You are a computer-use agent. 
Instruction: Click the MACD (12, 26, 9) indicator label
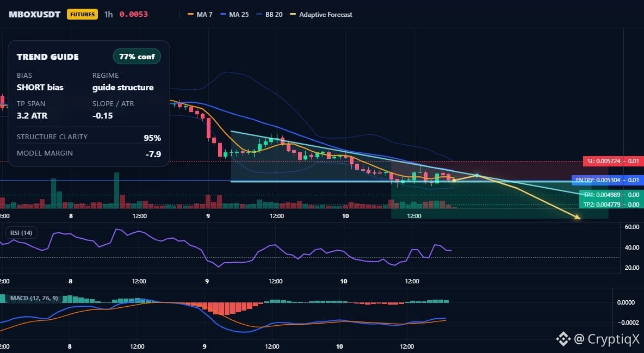click(x=34, y=298)
